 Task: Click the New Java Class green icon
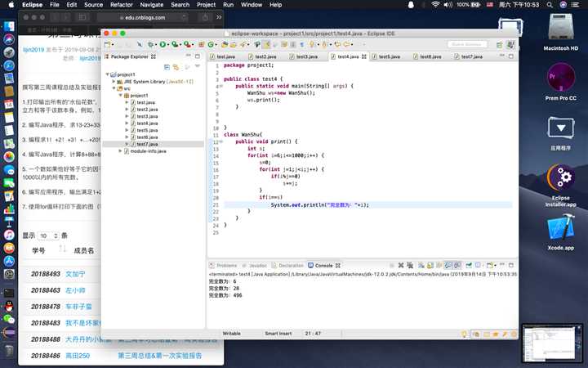(x=211, y=44)
